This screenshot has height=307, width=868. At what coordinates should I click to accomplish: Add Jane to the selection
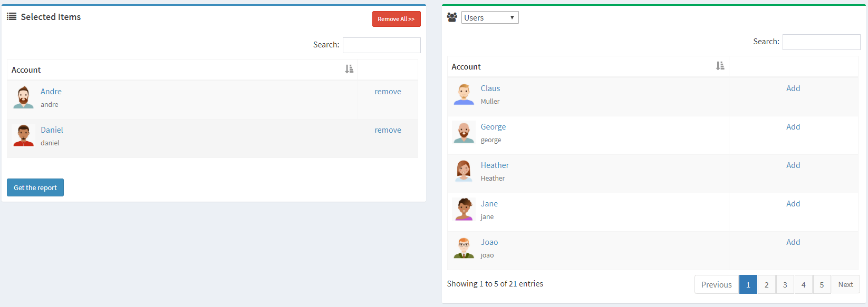pos(793,204)
